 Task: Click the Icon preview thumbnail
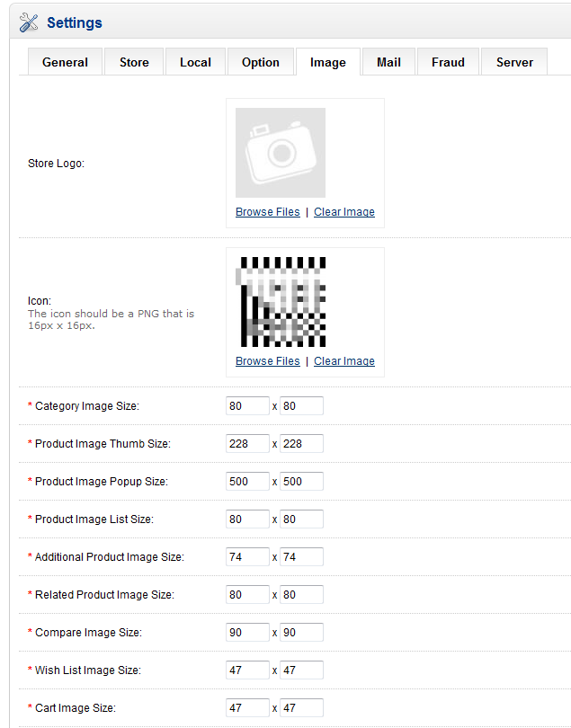[281, 302]
